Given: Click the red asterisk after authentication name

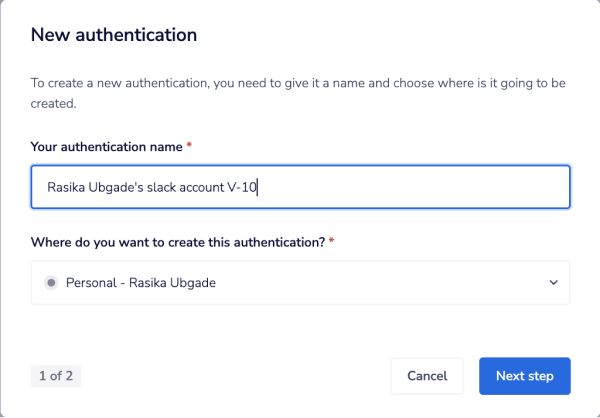Looking at the screenshot, I should (189, 146).
